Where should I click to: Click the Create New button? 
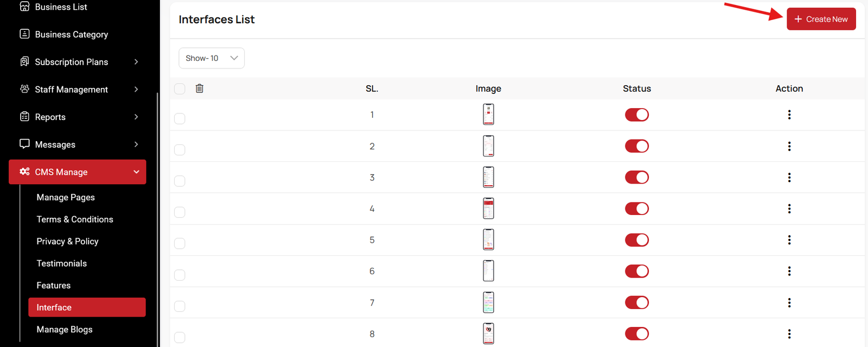[x=821, y=19]
